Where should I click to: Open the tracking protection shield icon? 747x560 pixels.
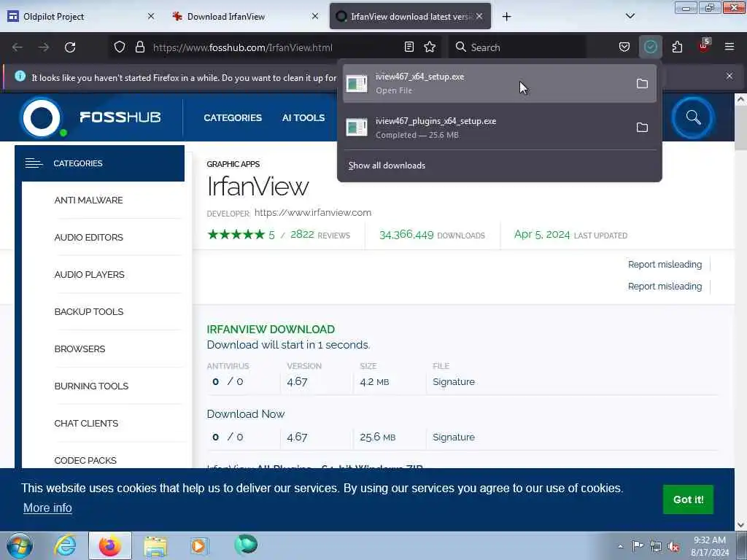pyautogui.click(x=120, y=47)
